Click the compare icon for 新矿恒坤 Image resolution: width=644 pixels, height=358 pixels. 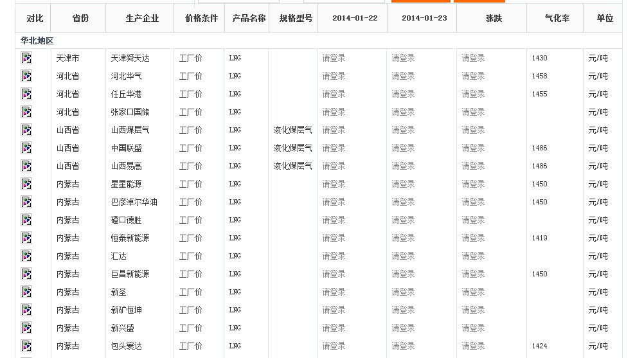pos(26,310)
